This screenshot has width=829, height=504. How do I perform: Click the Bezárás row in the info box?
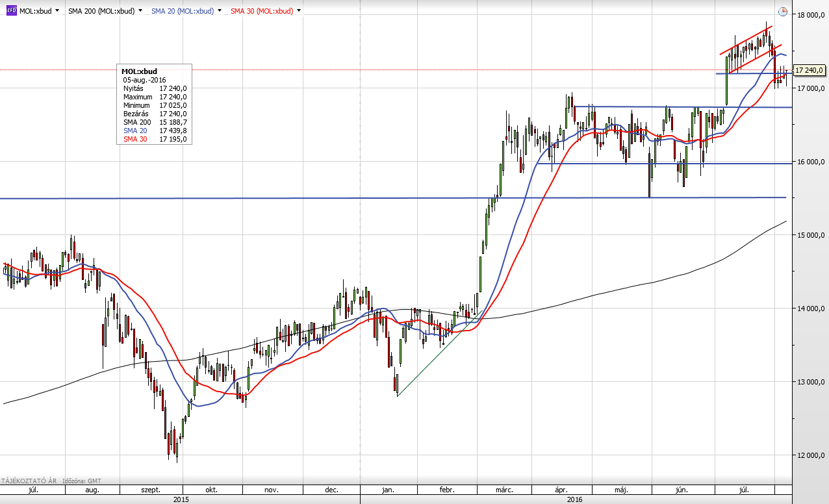[x=155, y=114]
